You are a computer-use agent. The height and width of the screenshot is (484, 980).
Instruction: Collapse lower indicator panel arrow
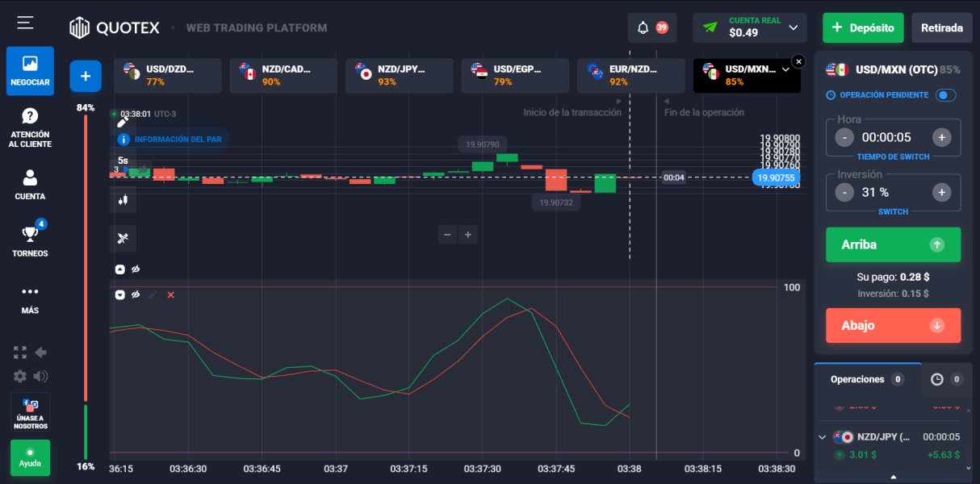coord(120,295)
